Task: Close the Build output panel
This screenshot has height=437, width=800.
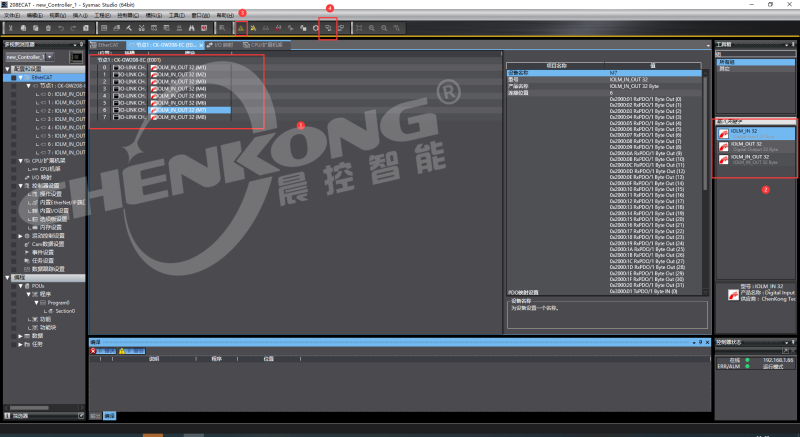Action: pos(707,342)
